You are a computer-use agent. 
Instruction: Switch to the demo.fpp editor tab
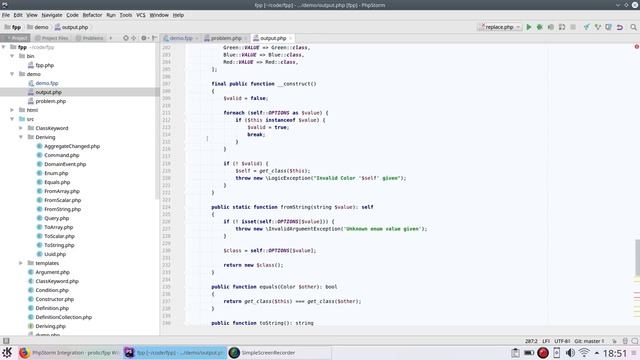(180, 38)
